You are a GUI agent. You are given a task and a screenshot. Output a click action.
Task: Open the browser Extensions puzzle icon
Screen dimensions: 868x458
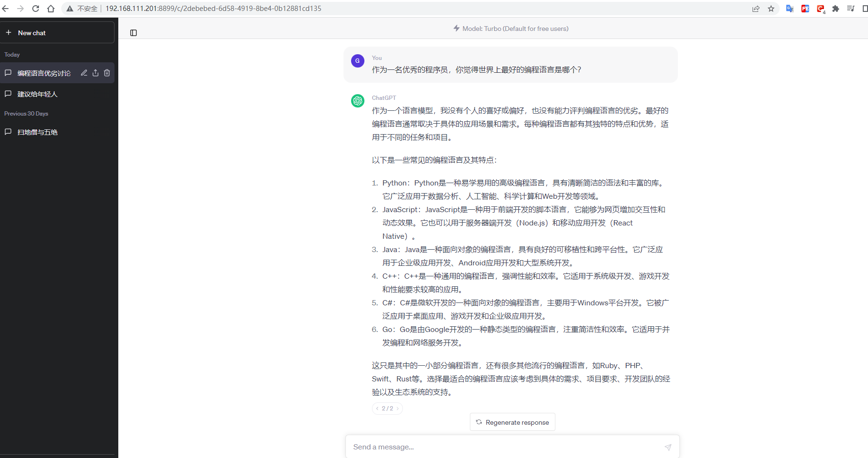[x=836, y=9]
